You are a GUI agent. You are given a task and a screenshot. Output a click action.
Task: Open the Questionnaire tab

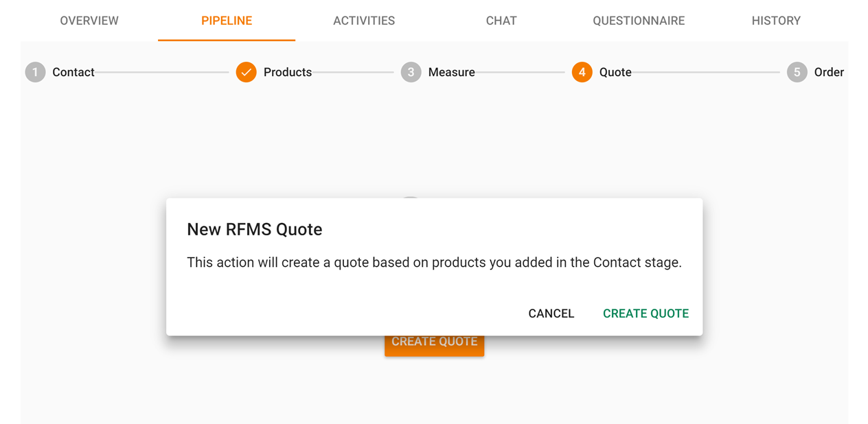tap(639, 21)
